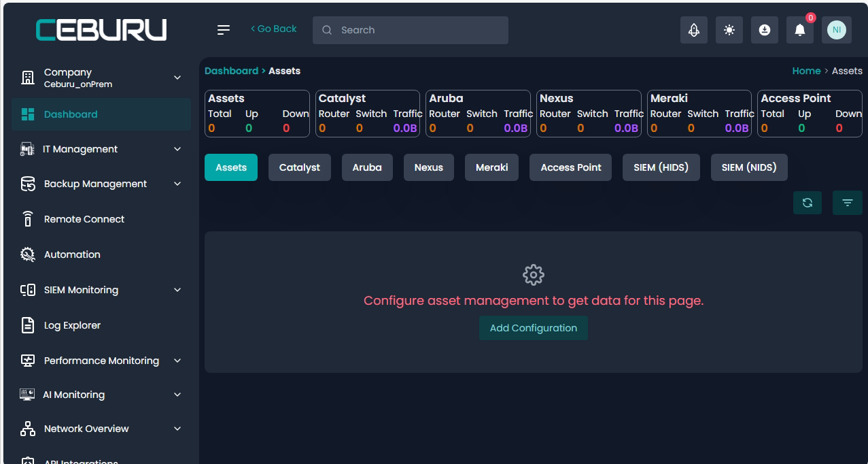Expand the Company dropdown chevron

(x=177, y=78)
